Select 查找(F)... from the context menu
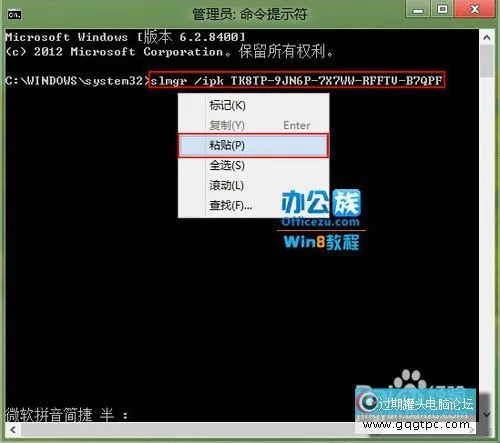Screen dimensions: 500x443 pos(253,205)
